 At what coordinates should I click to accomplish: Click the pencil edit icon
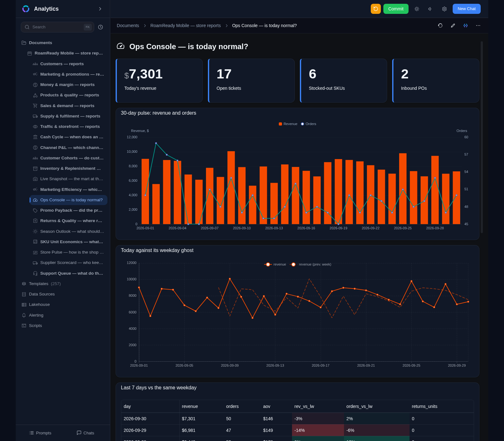453,26
